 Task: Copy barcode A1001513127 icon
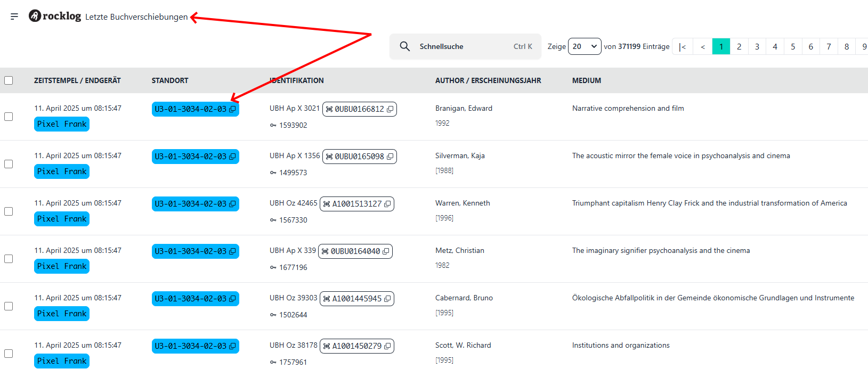[387, 204]
